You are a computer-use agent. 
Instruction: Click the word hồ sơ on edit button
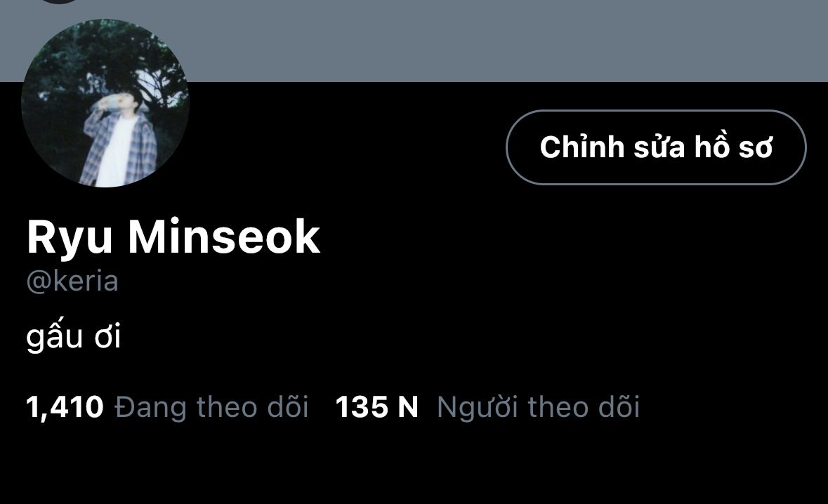coord(733,147)
